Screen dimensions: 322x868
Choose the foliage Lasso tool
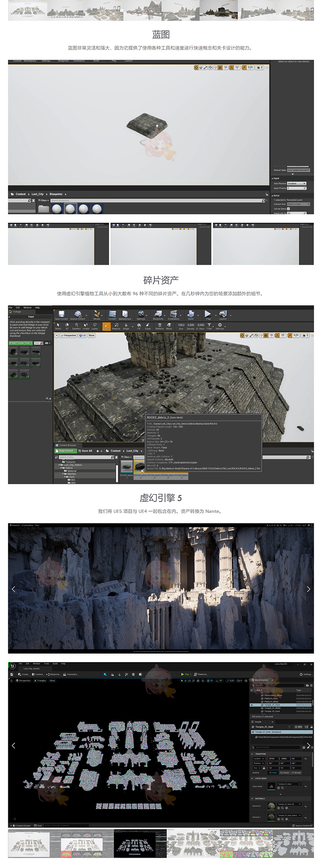(95, 326)
